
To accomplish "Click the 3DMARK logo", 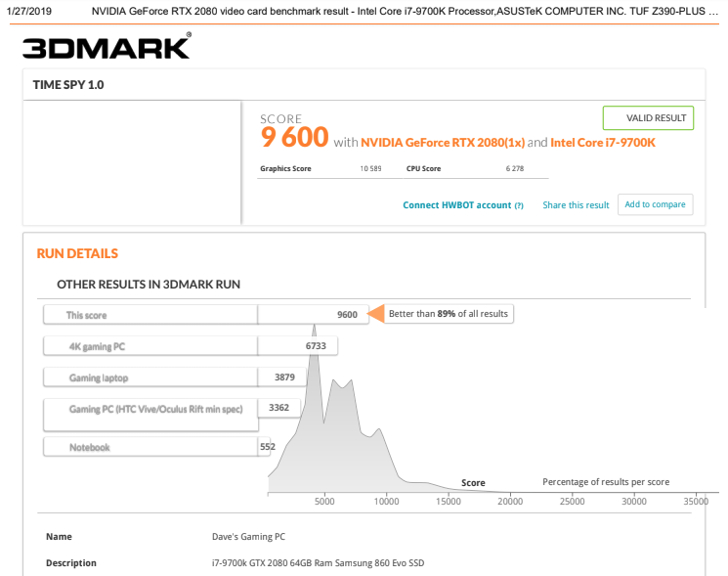I will tap(107, 47).
